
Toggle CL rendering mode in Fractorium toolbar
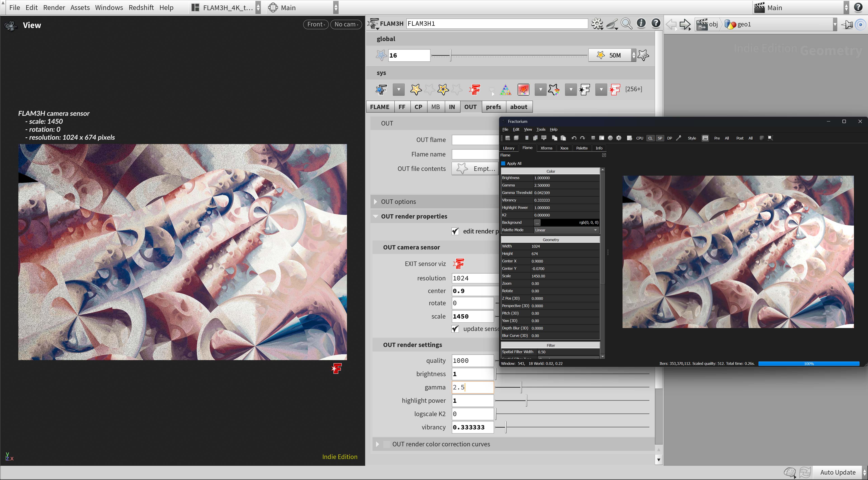pos(650,138)
